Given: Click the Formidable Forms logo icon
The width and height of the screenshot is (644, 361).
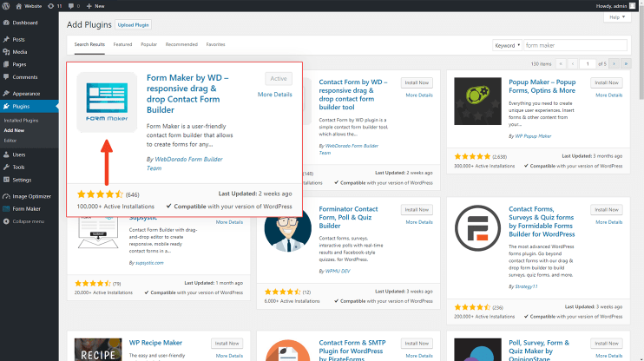Looking at the screenshot, I should pos(477,228).
